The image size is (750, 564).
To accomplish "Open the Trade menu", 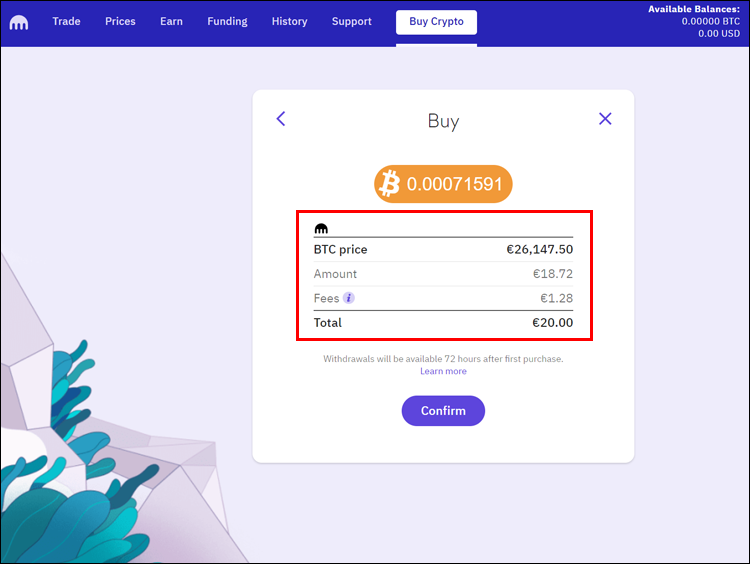I will coord(66,21).
